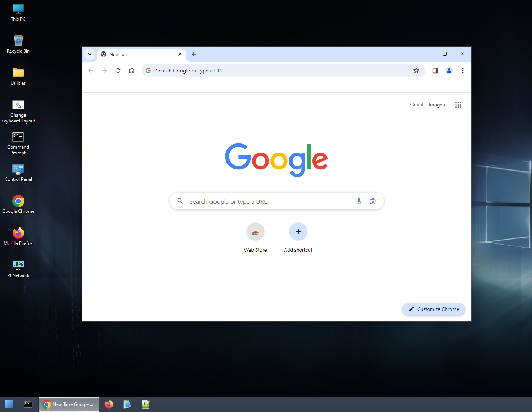Open the Web Store shortcut

pos(255,232)
